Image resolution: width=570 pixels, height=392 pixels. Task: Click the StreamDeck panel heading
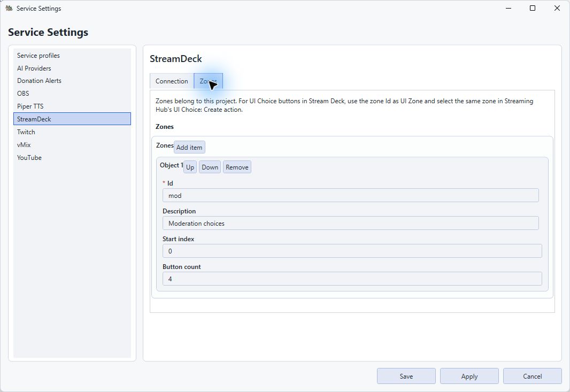[x=175, y=59]
